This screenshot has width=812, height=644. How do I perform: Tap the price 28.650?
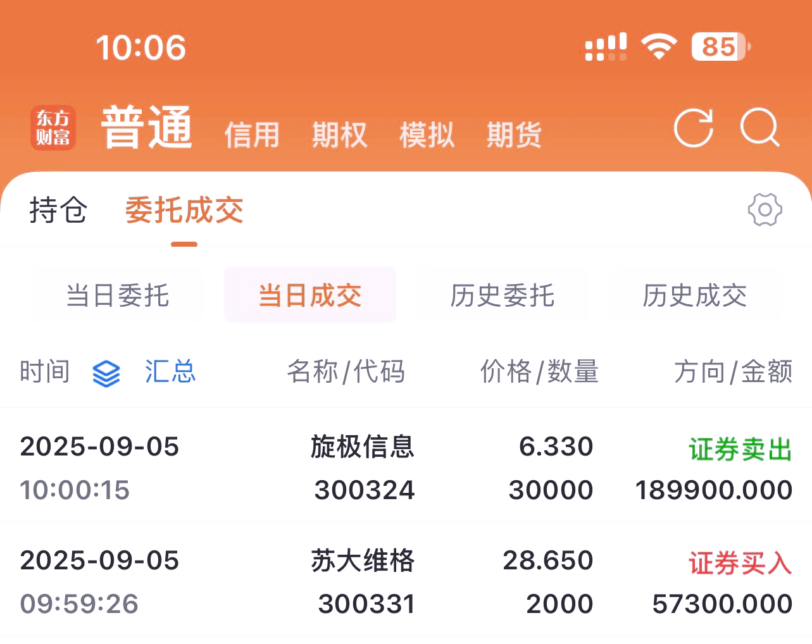tap(548, 560)
